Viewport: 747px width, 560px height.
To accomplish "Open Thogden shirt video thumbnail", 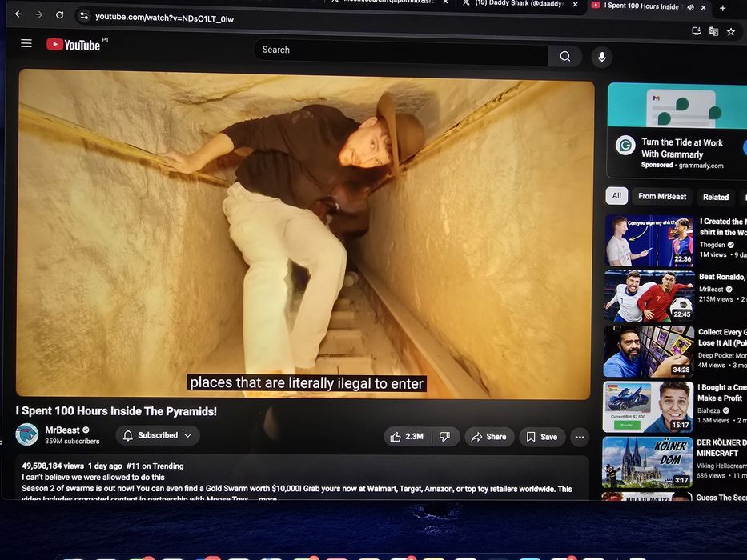I will [650, 241].
